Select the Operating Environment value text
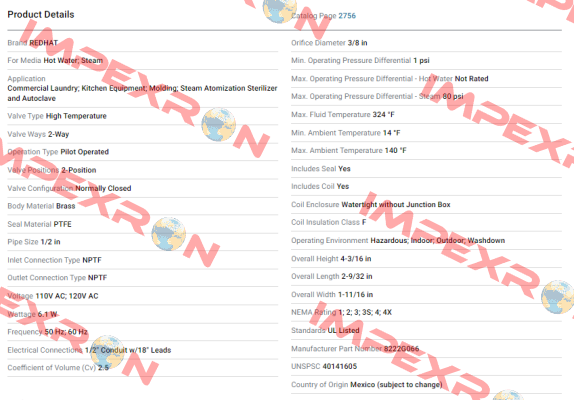This screenshot has height=400, width=574. coord(438,240)
